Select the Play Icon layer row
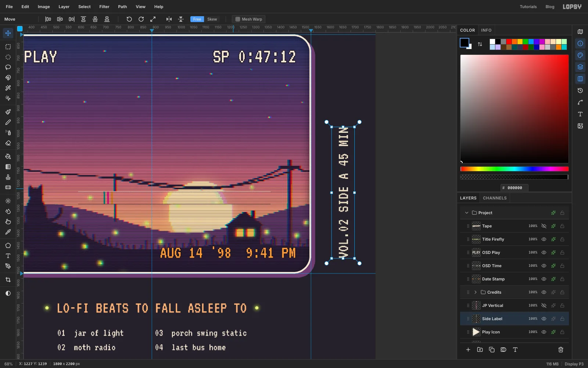Image resolution: width=588 pixels, height=368 pixels. pyautogui.click(x=514, y=332)
